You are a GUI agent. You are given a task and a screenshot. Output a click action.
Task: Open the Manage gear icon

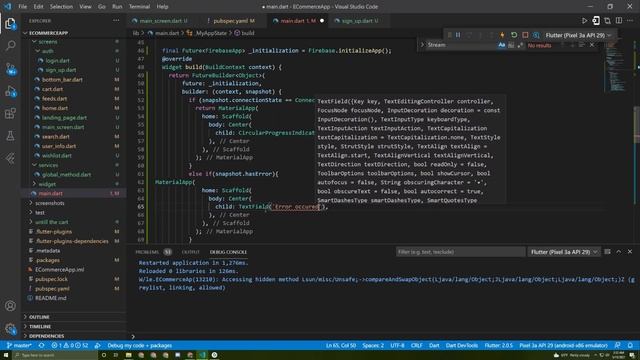(10, 328)
